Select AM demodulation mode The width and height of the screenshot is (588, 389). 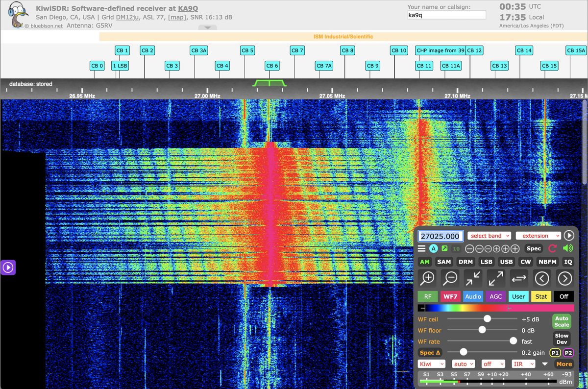coord(424,262)
